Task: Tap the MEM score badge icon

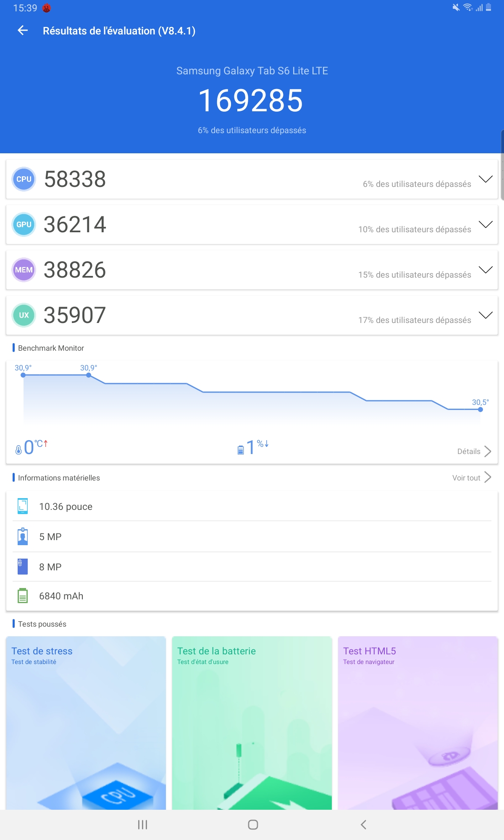Action: [24, 270]
